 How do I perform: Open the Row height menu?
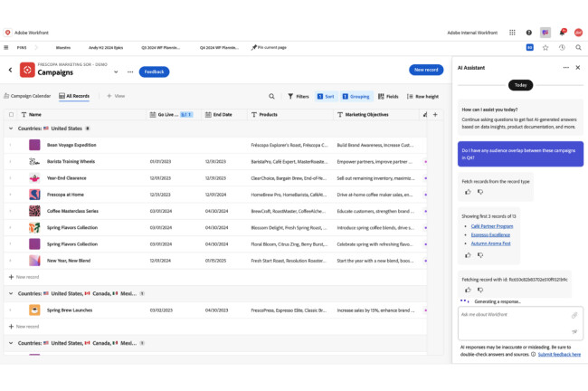(422, 97)
